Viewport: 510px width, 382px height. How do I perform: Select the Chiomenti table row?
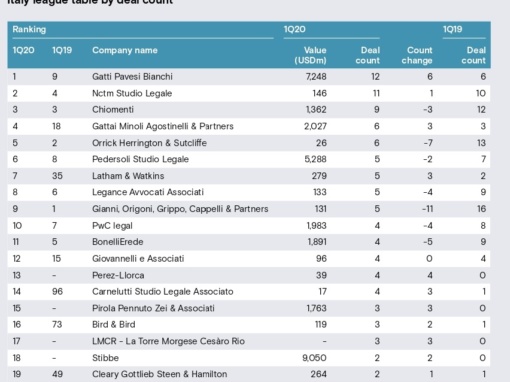pos(249,110)
